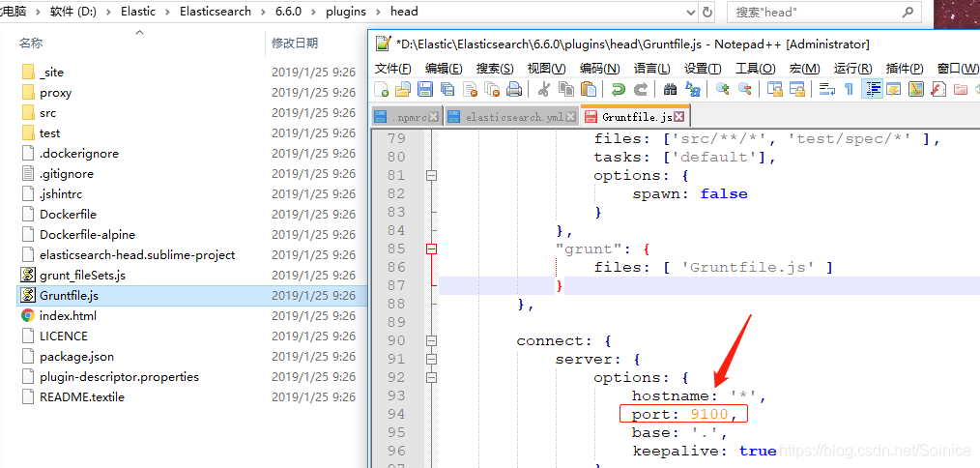Click the Redo arrow icon

[640, 90]
